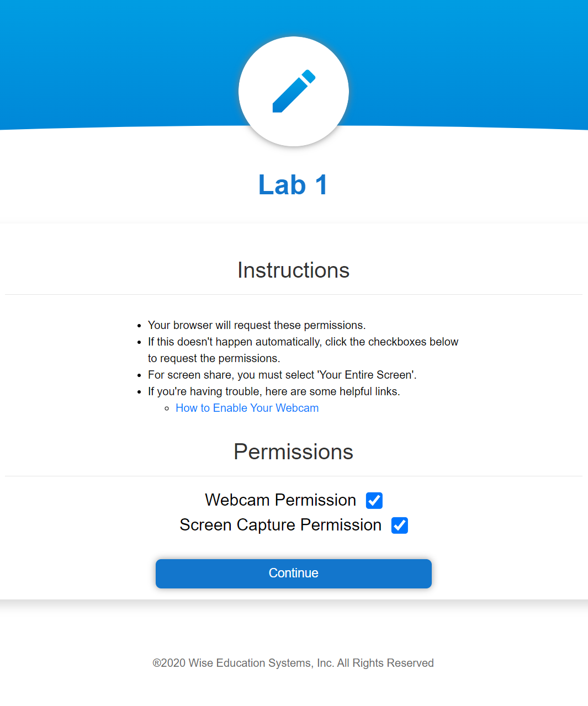Click the 'For screen share' instruction line
The image size is (588, 706).
[x=282, y=375]
